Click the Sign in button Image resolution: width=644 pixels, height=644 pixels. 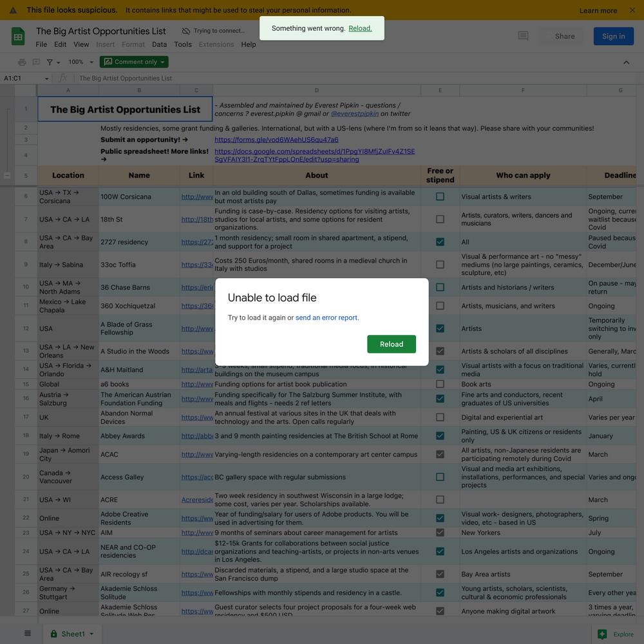pos(614,36)
